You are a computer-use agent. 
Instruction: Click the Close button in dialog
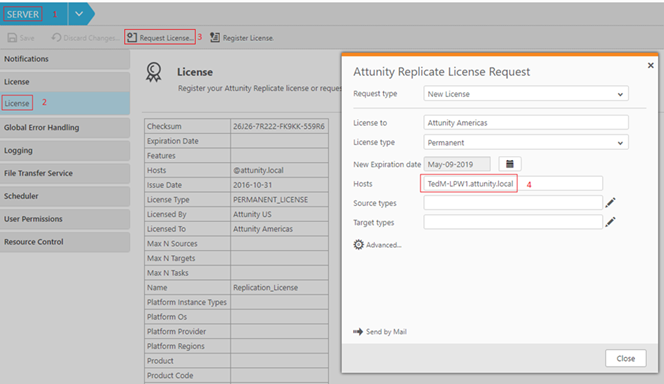(625, 358)
